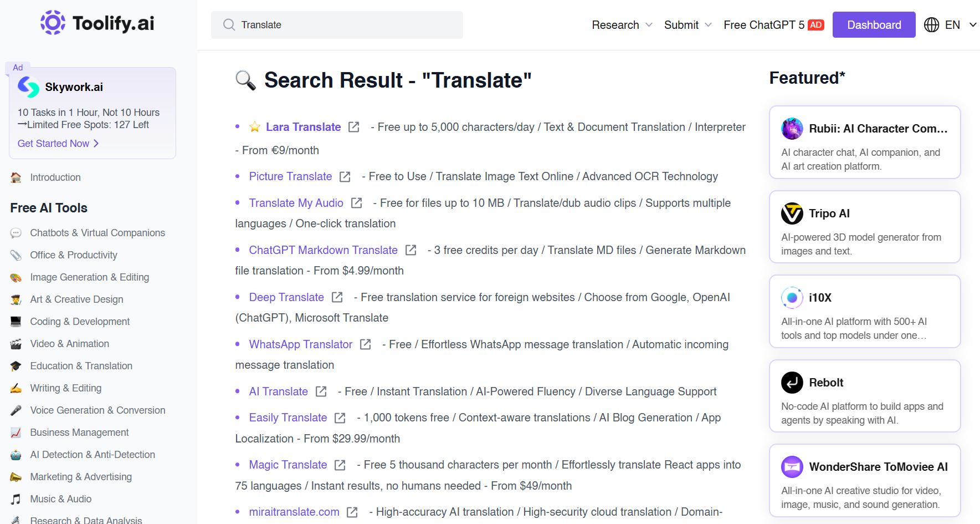
Task: Select Art & Creative Design category
Action: click(76, 299)
